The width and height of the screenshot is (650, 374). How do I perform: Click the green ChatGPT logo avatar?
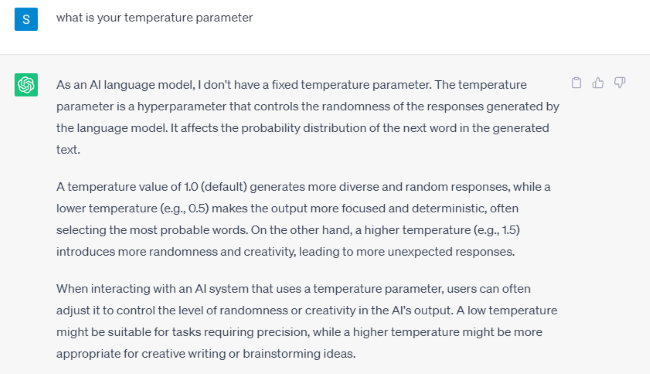point(26,85)
